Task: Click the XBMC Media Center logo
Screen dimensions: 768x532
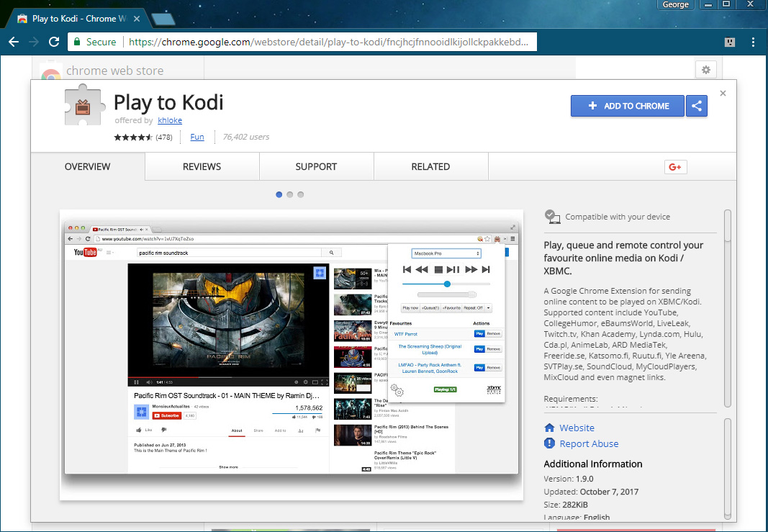Action: pyautogui.click(x=492, y=389)
